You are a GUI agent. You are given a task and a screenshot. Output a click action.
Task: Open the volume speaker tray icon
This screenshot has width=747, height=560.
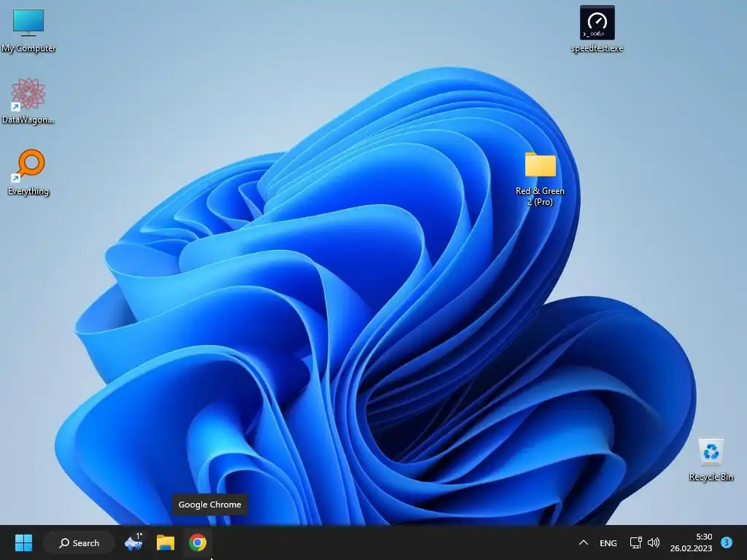pos(654,542)
